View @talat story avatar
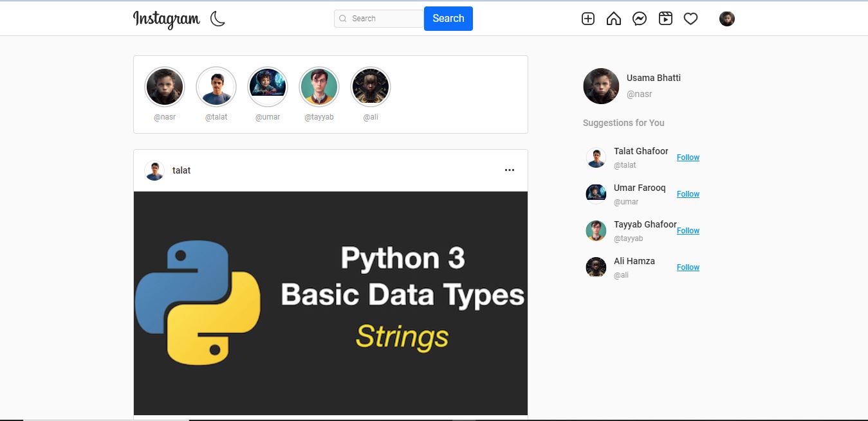The width and height of the screenshot is (868, 421). coord(216,87)
